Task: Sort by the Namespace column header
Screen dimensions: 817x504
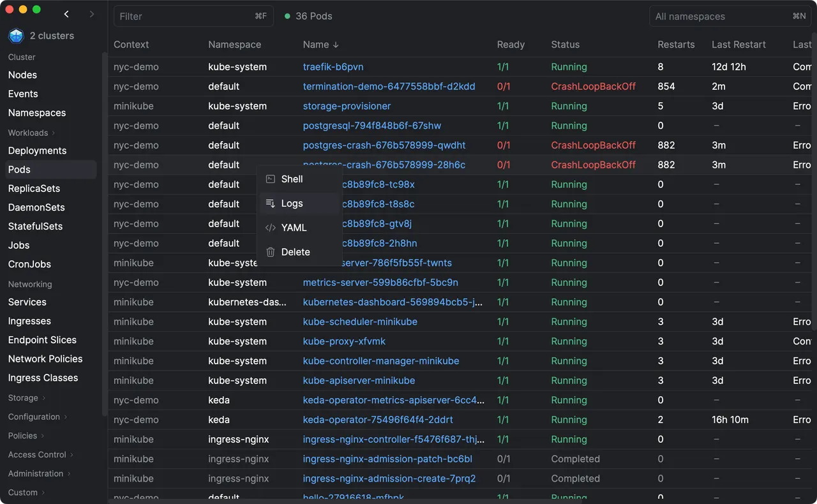Action: click(234, 45)
